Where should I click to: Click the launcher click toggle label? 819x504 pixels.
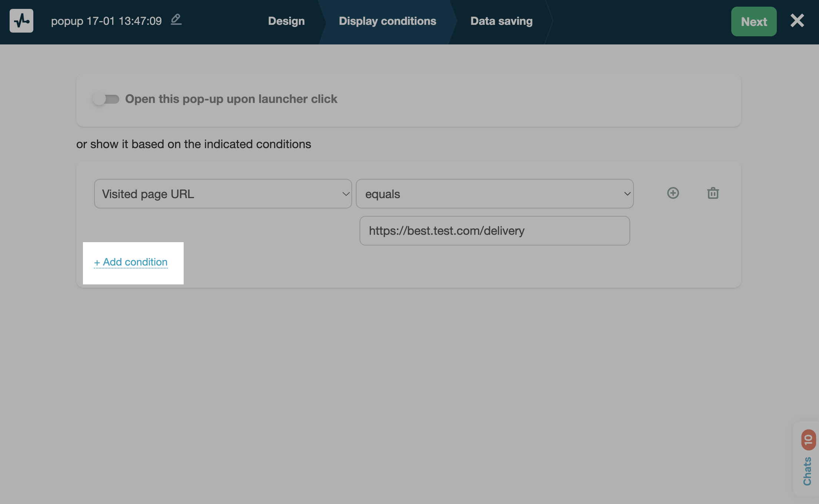click(231, 99)
